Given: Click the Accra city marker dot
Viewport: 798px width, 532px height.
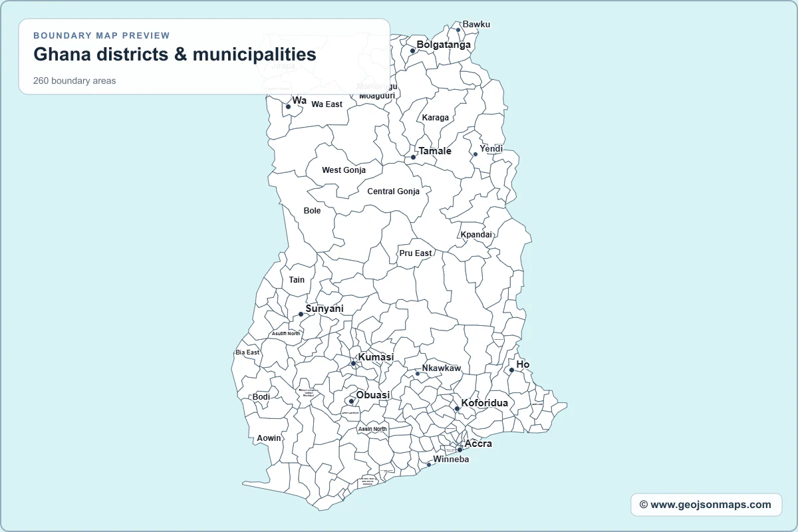Looking at the screenshot, I should (x=460, y=450).
